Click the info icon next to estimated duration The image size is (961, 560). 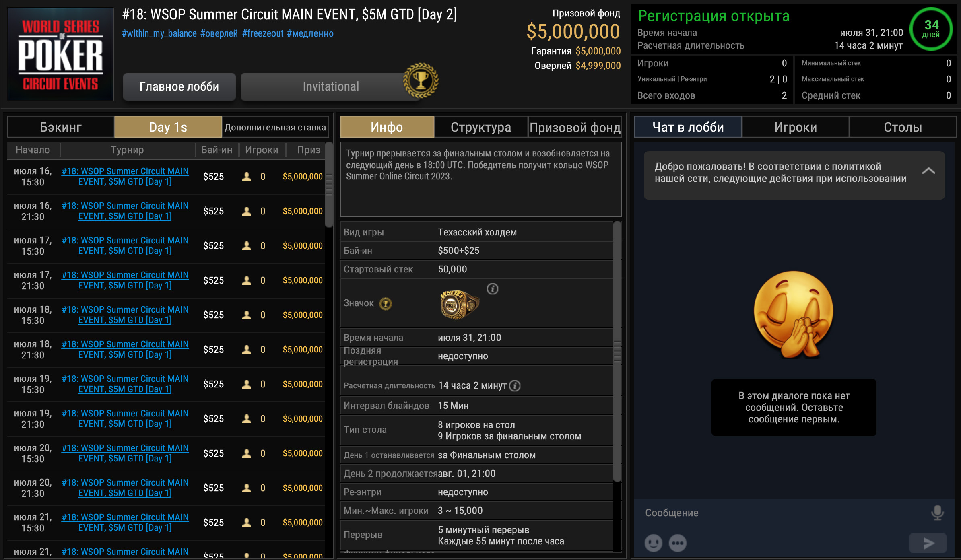[514, 385]
